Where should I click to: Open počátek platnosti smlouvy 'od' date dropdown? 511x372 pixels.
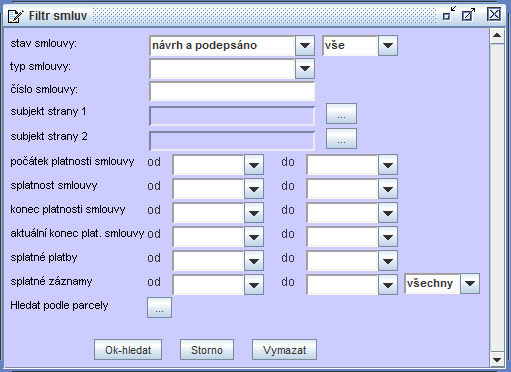pyautogui.click(x=254, y=165)
